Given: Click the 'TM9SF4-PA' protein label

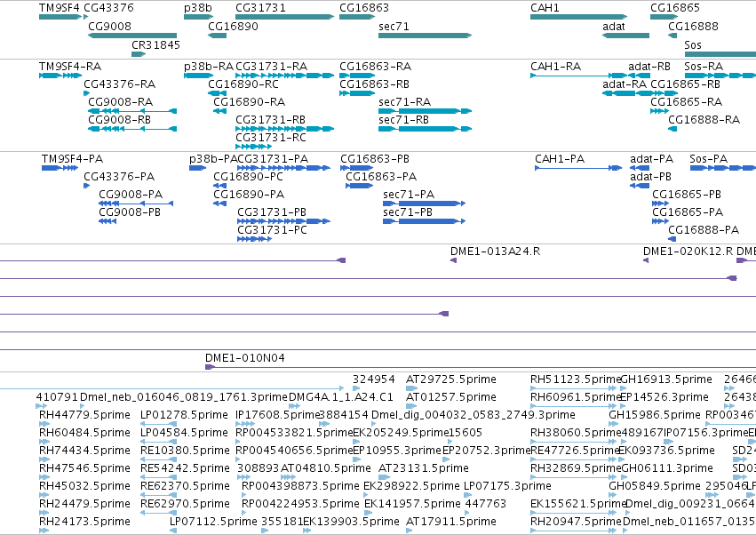Looking at the screenshot, I should [x=72, y=159].
